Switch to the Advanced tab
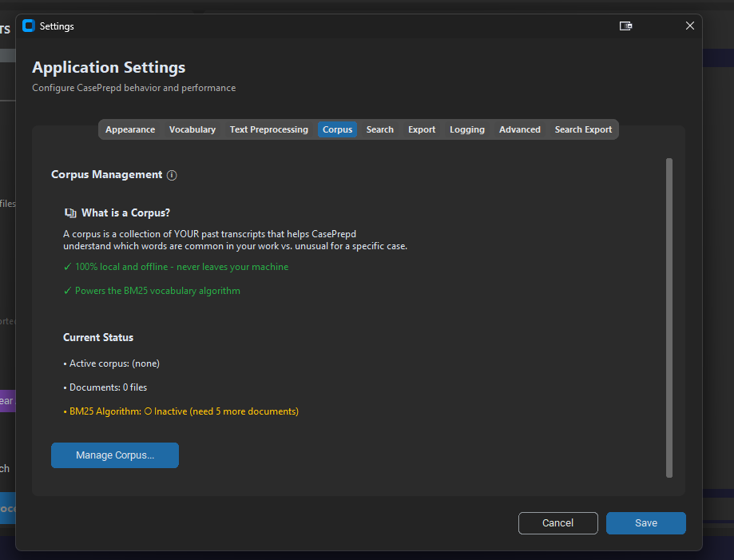734x560 pixels. point(520,129)
